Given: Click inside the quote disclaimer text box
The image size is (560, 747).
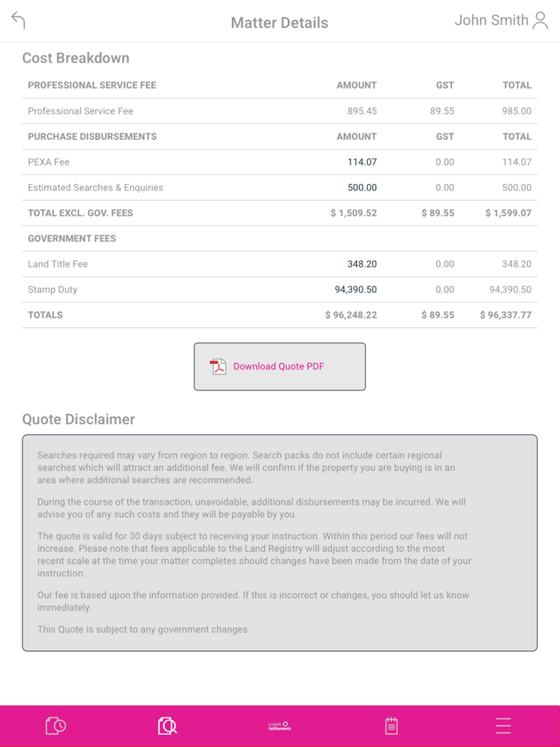Looking at the screenshot, I should click(x=279, y=541).
